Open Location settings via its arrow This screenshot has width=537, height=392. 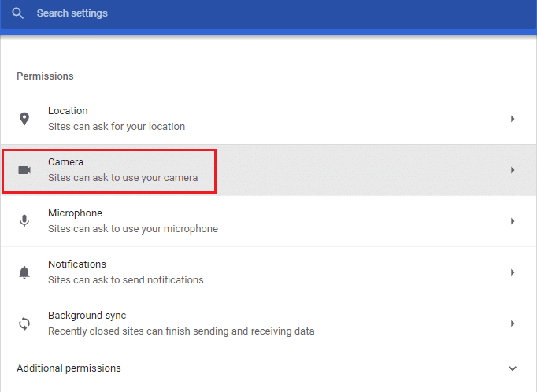[x=513, y=119]
